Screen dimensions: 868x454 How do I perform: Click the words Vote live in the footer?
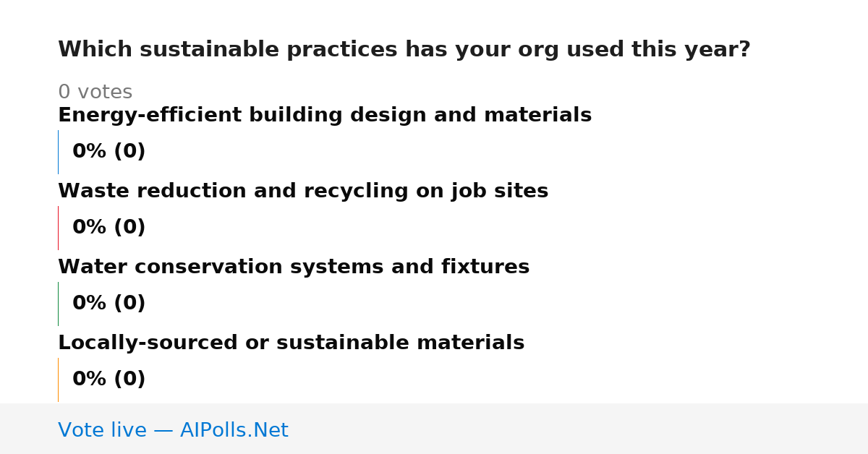102,430
